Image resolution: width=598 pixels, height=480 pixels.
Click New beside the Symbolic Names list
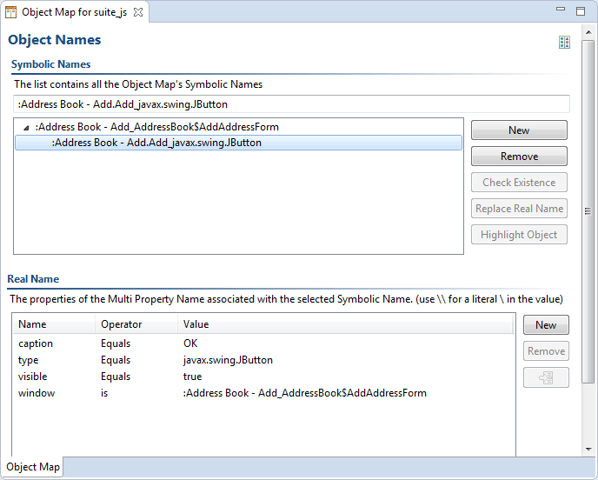click(519, 130)
